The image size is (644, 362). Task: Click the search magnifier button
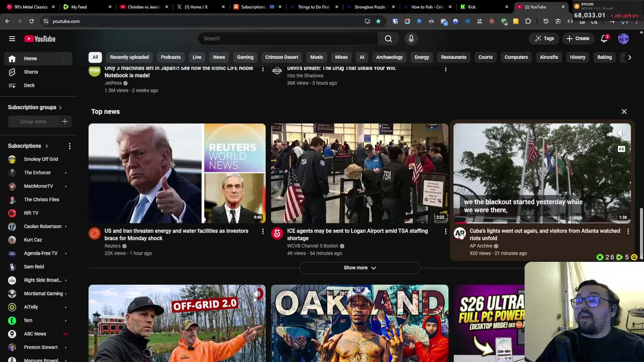[x=388, y=39]
